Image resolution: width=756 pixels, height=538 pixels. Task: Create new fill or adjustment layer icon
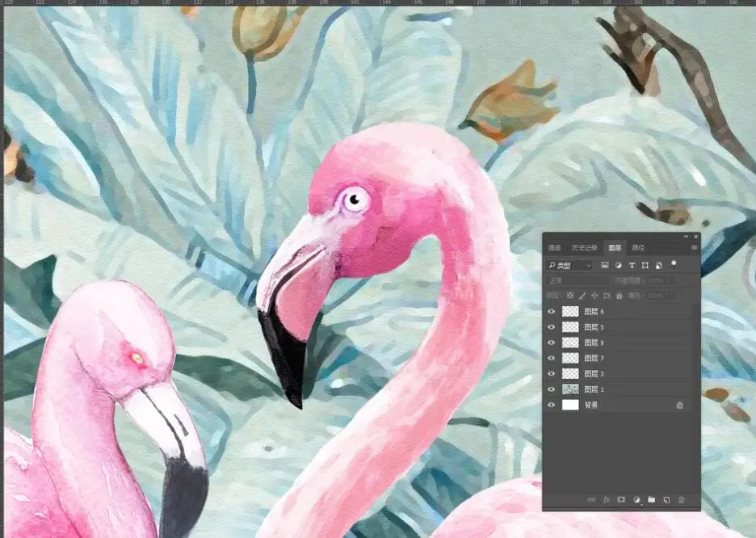tap(636, 500)
